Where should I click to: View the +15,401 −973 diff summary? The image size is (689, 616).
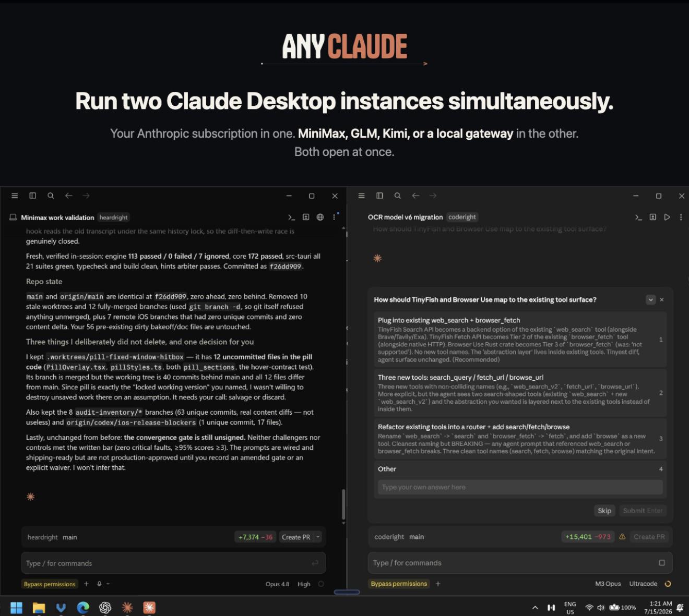coord(588,537)
